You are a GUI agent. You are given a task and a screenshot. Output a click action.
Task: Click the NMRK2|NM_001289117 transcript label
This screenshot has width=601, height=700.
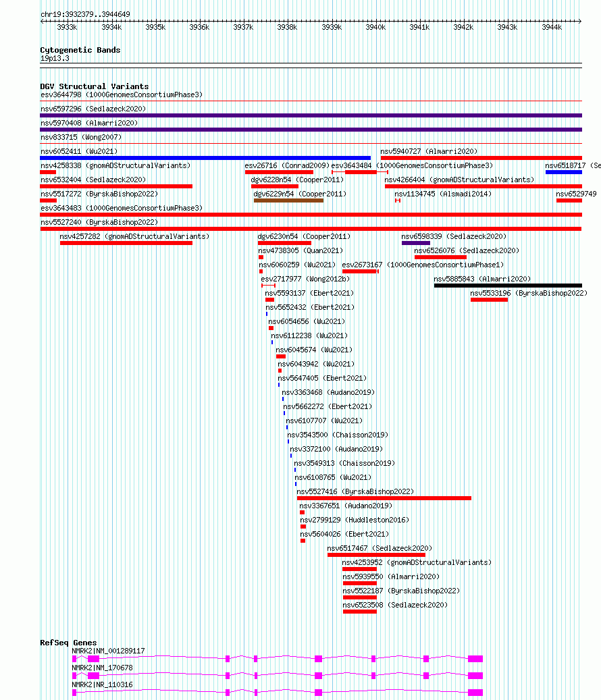[x=108, y=651]
